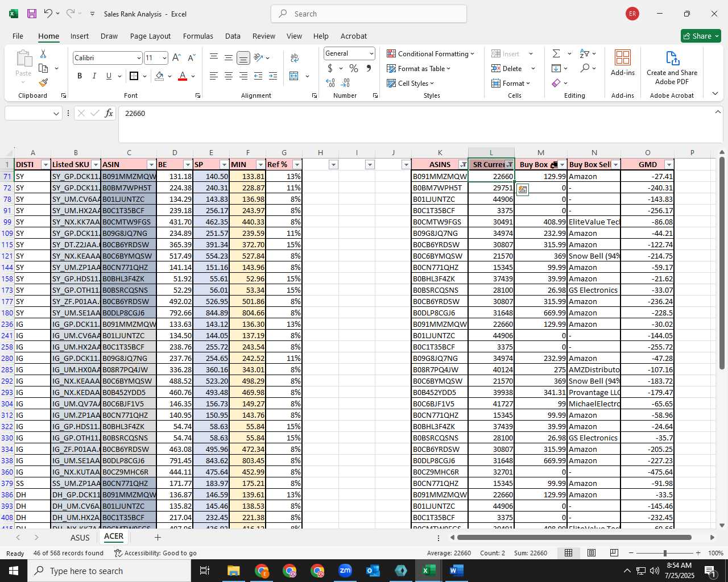Click Create and Share Adobe PDF icon

[672, 58]
